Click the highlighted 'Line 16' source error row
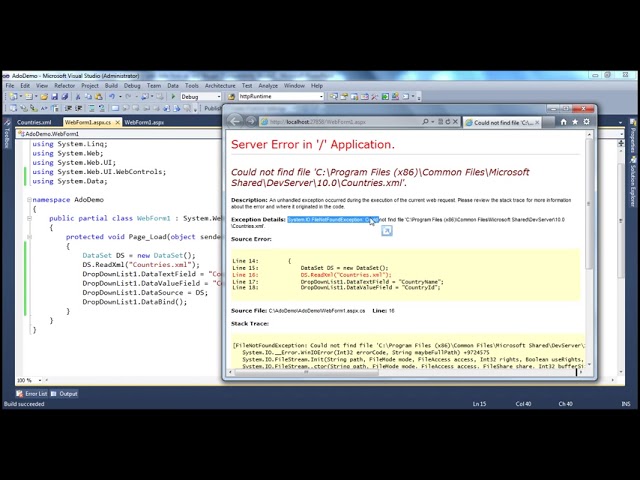 coord(311,275)
